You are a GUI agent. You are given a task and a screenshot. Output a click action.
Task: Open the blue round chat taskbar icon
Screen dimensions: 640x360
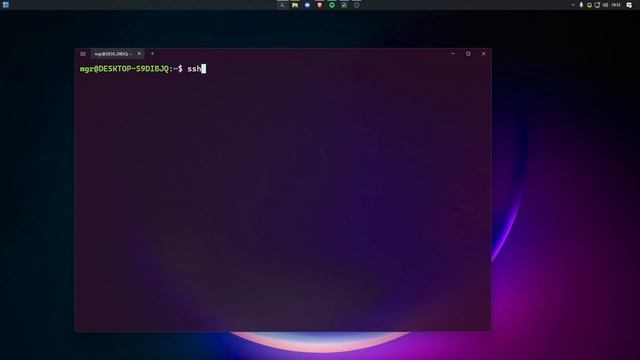pos(307,5)
